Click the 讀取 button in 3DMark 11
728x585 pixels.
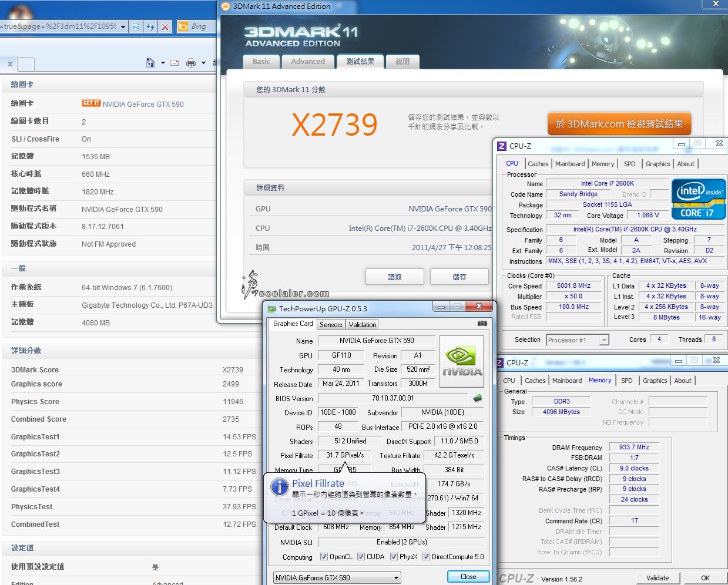[x=395, y=277]
